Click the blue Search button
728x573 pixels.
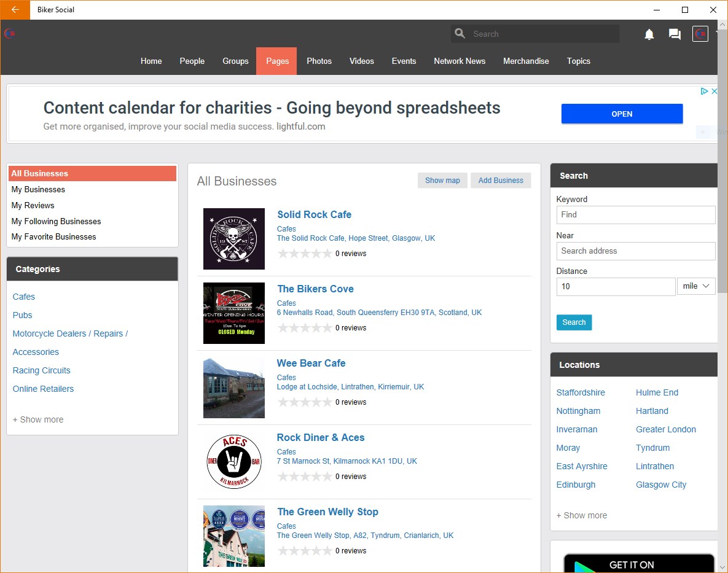[574, 322]
